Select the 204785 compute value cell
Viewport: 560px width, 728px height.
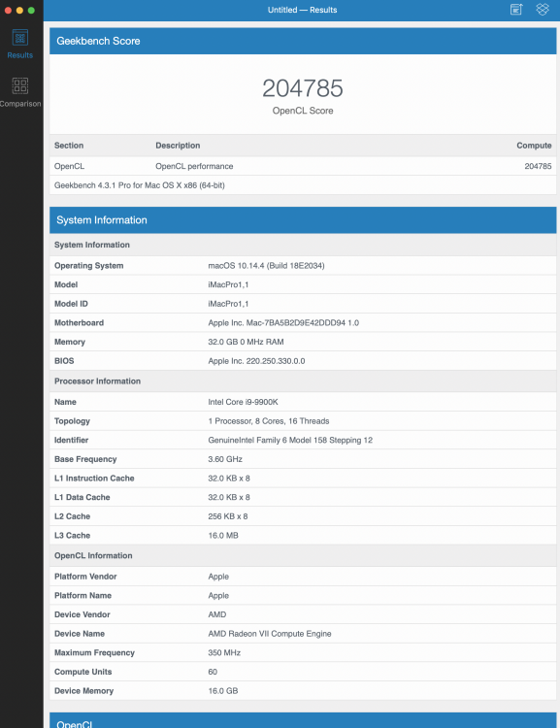(x=539, y=166)
